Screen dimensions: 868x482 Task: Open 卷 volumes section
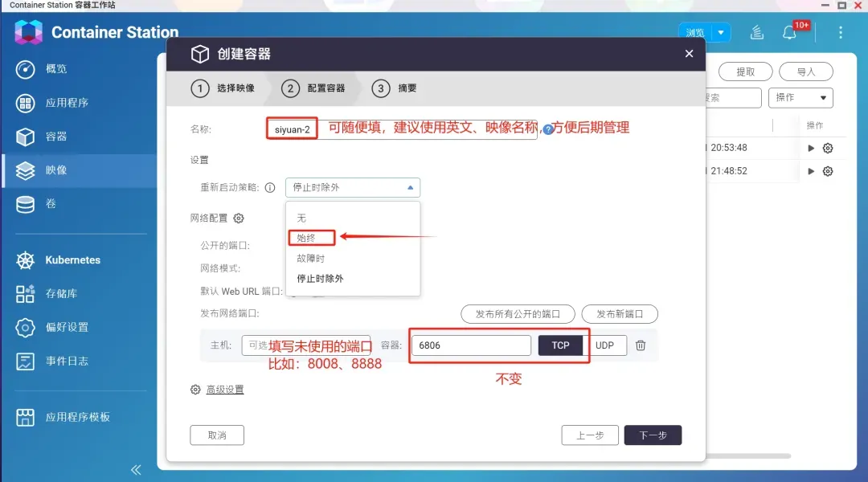pos(50,204)
